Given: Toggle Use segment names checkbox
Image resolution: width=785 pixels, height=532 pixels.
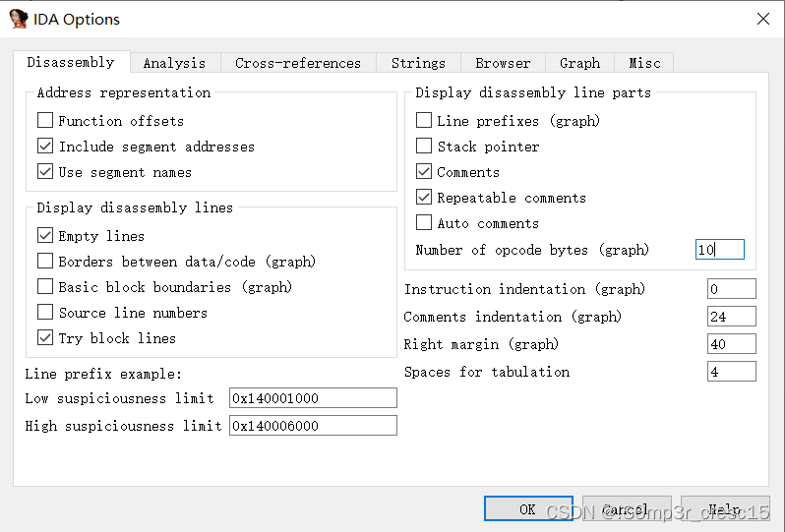Looking at the screenshot, I should [x=45, y=172].
